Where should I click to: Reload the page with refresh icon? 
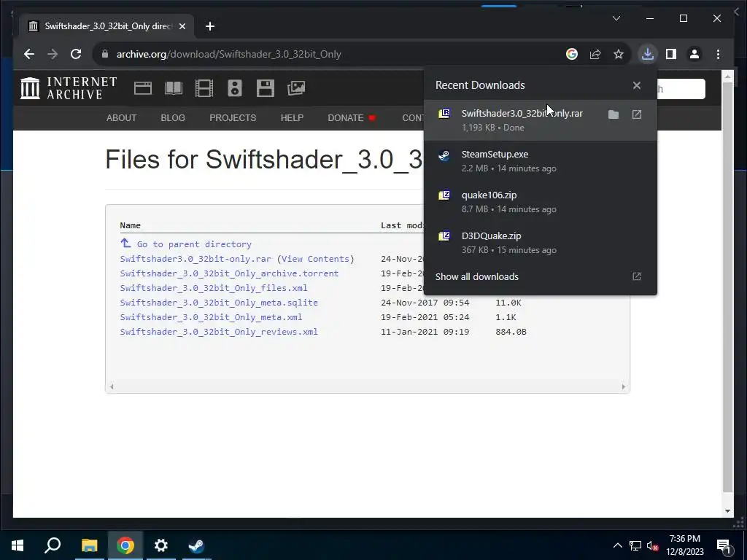pyautogui.click(x=76, y=54)
